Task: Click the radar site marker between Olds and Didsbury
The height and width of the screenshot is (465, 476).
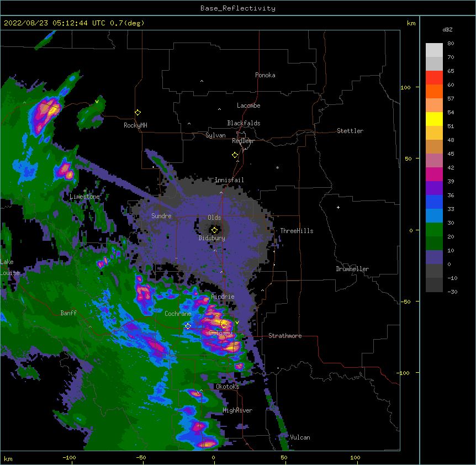Action: click(214, 230)
